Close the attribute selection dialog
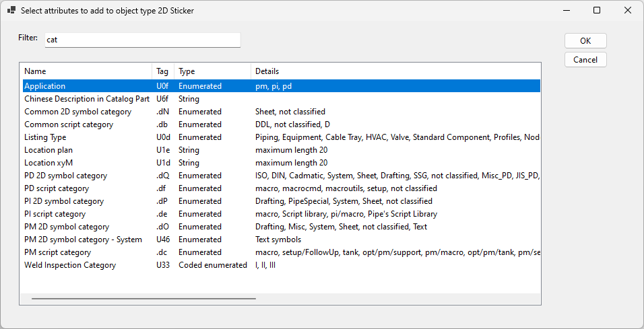This screenshot has width=644, height=329. 628,10
